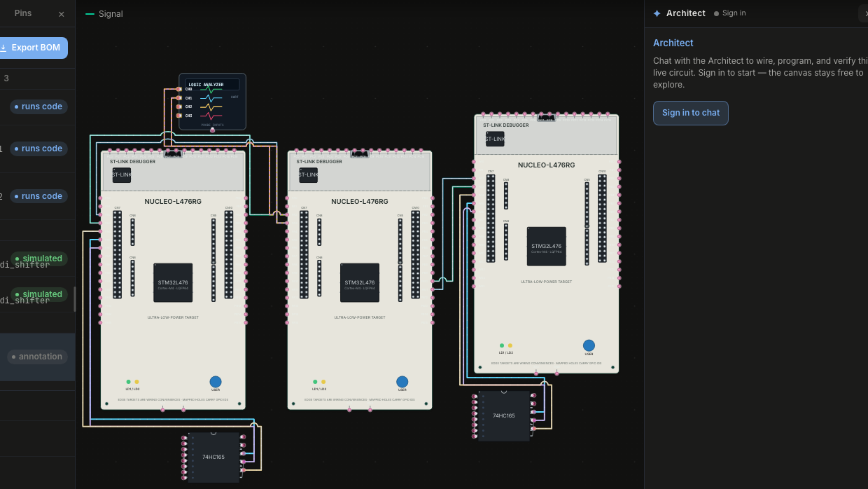Click the left panel scrollbar handle

[75, 299]
